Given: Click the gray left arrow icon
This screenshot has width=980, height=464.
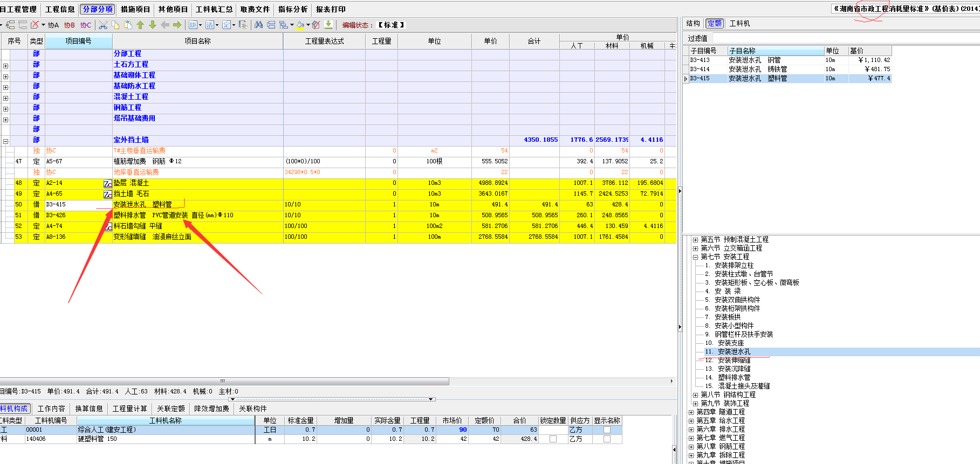Looking at the screenshot, I should (x=165, y=25).
